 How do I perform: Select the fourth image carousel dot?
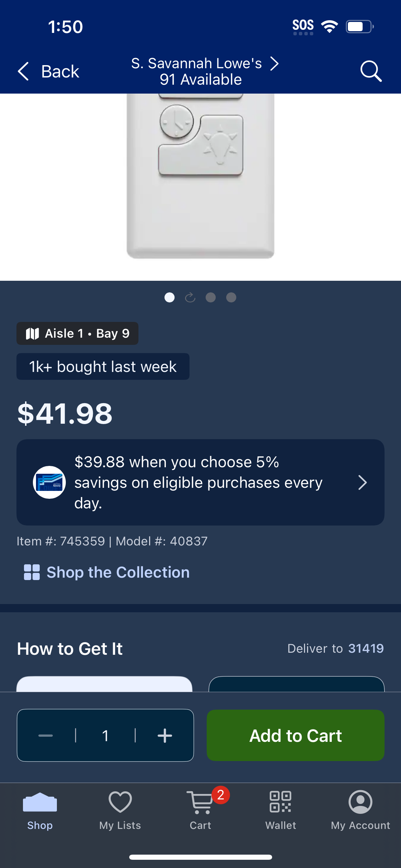[x=231, y=297]
